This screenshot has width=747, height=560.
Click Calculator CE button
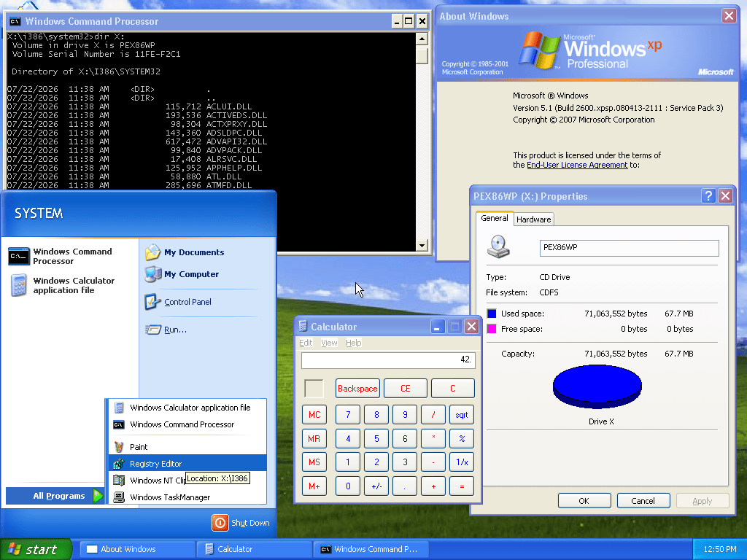pyautogui.click(x=406, y=389)
